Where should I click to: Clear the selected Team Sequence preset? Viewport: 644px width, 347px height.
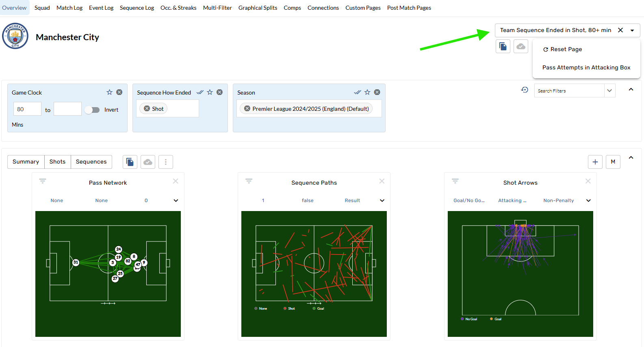(x=620, y=30)
